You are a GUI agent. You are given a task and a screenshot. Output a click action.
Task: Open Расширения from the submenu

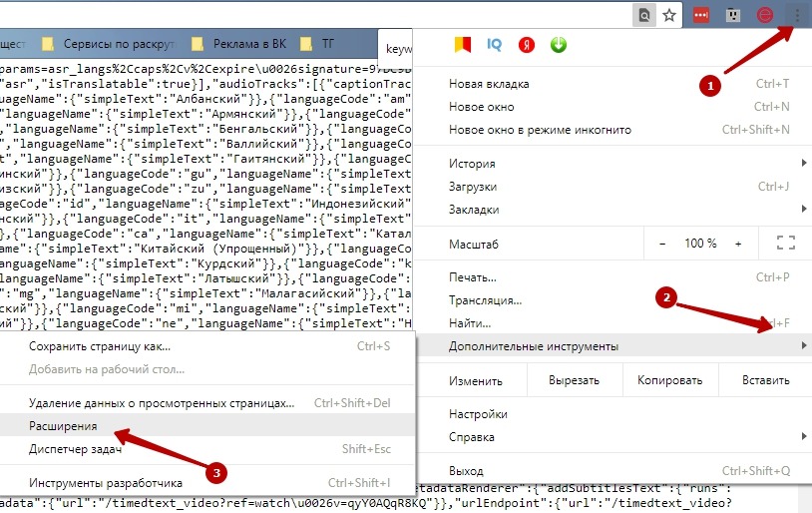point(207,426)
